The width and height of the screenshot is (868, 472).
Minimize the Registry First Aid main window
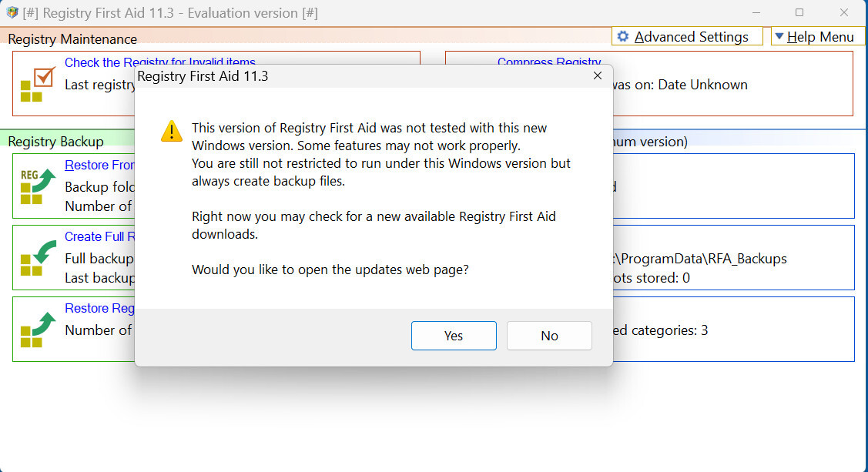[756, 13]
